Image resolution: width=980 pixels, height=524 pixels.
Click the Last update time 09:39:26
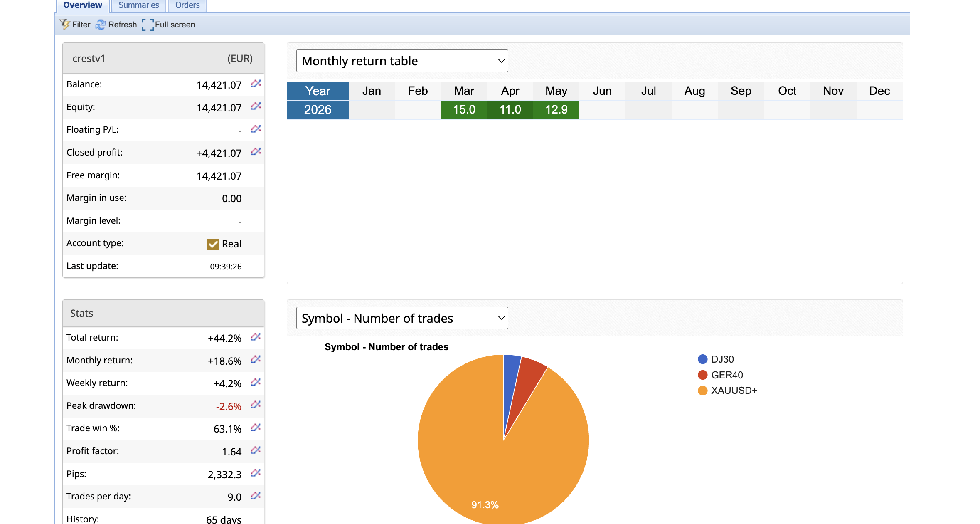pos(226,267)
